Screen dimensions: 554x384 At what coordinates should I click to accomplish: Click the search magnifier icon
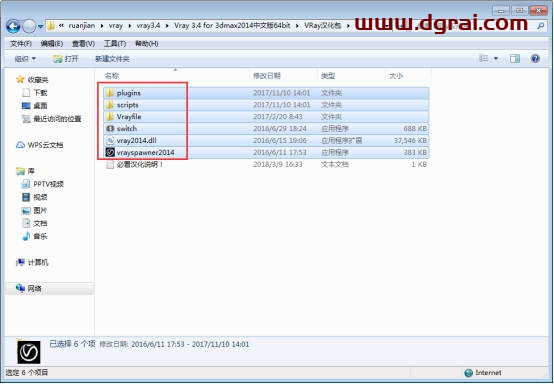coord(541,26)
